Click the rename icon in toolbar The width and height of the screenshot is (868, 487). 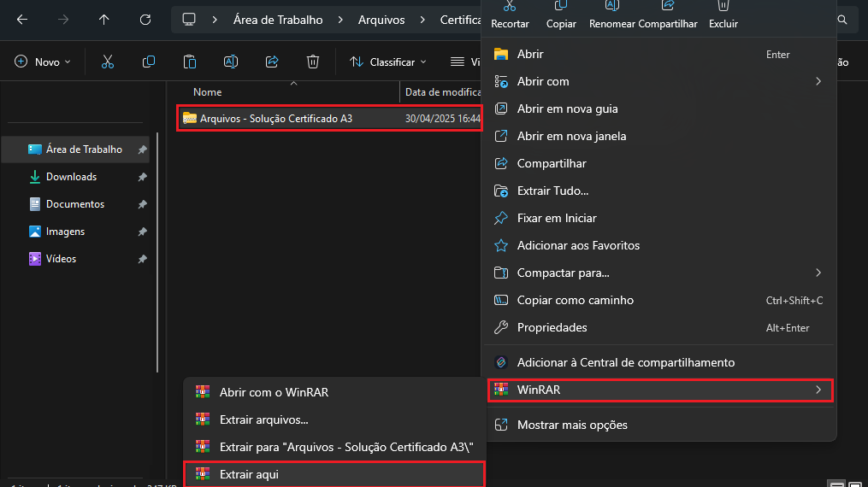tap(231, 62)
